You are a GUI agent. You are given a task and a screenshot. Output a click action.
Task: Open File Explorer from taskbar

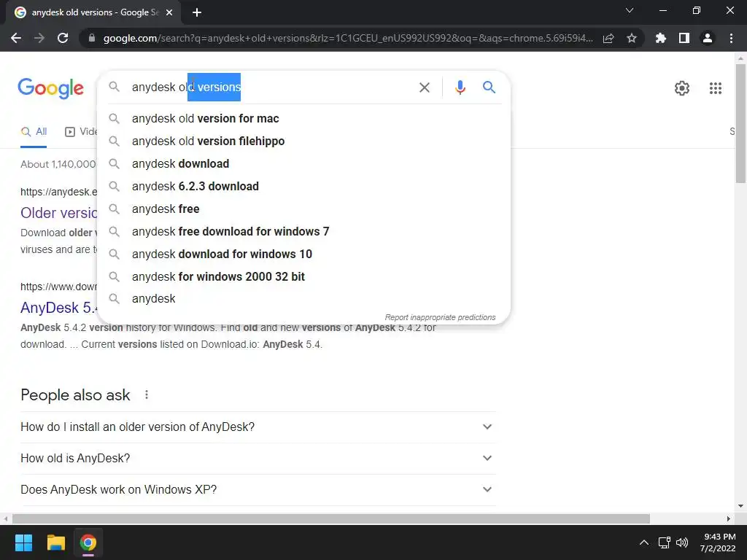click(x=55, y=542)
